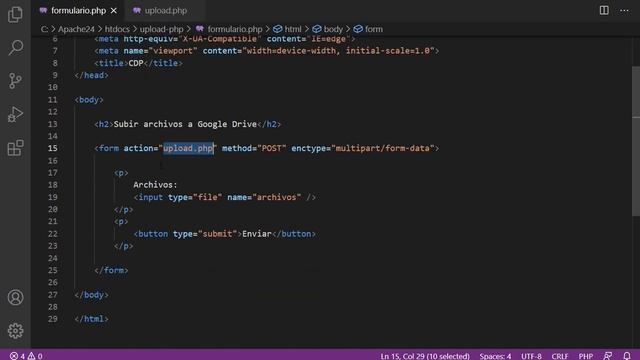Image resolution: width=640 pixels, height=360 pixels.
Task: Click the upload-php breadcrumb folder
Action: pyautogui.click(x=162, y=29)
